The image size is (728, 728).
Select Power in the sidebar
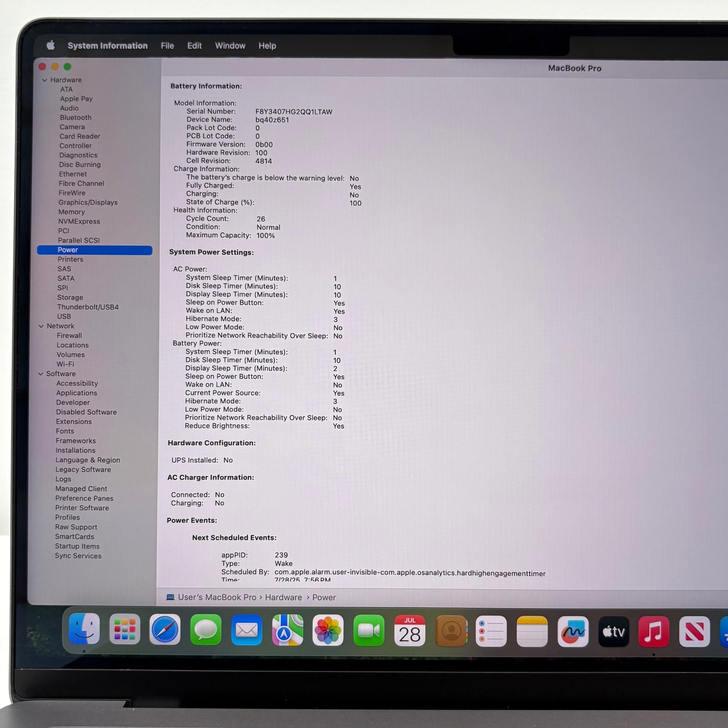[x=95, y=250]
